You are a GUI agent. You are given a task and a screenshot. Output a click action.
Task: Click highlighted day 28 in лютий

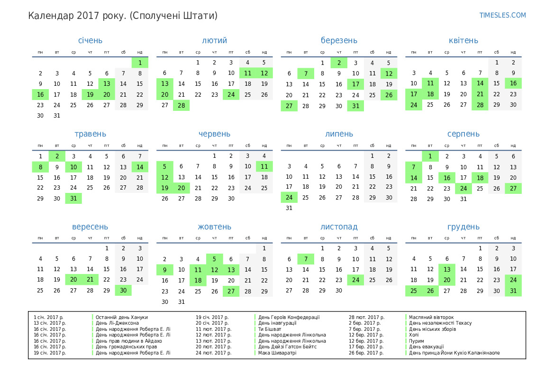pyautogui.click(x=182, y=105)
